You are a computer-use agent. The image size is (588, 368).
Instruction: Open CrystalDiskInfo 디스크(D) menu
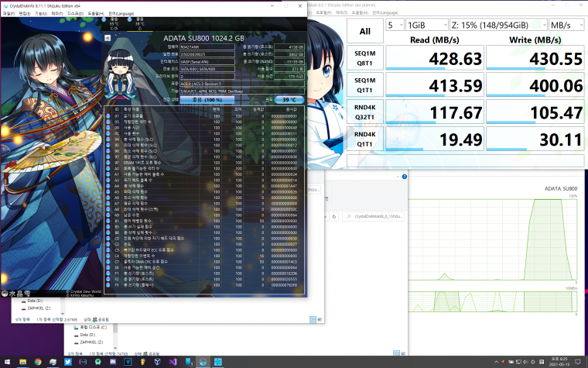pyautogui.click(x=75, y=13)
